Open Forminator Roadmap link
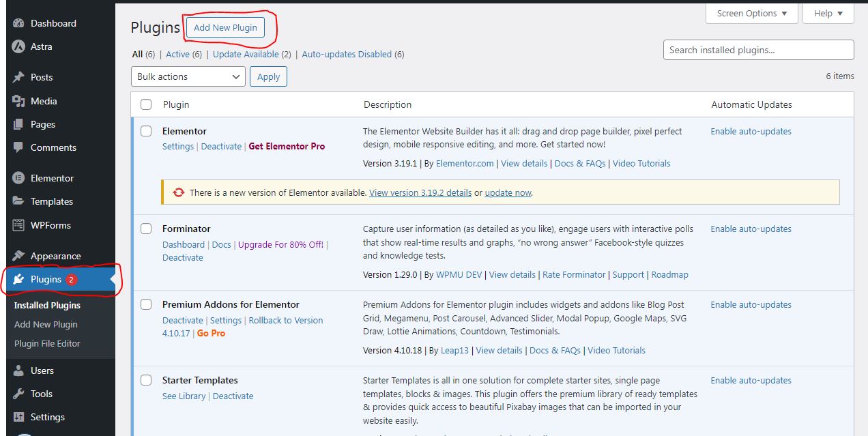The height and width of the screenshot is (436, 868). pyautogui.click(x=669, y=274)
